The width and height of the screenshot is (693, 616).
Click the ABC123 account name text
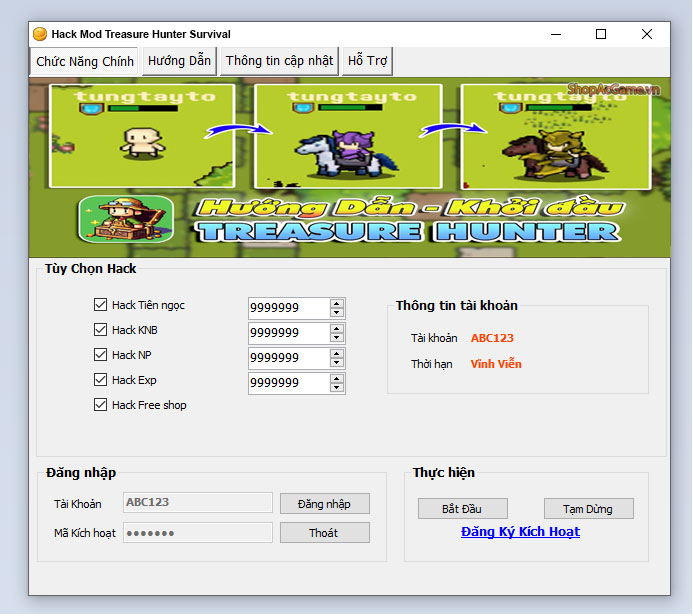(492, 338)
